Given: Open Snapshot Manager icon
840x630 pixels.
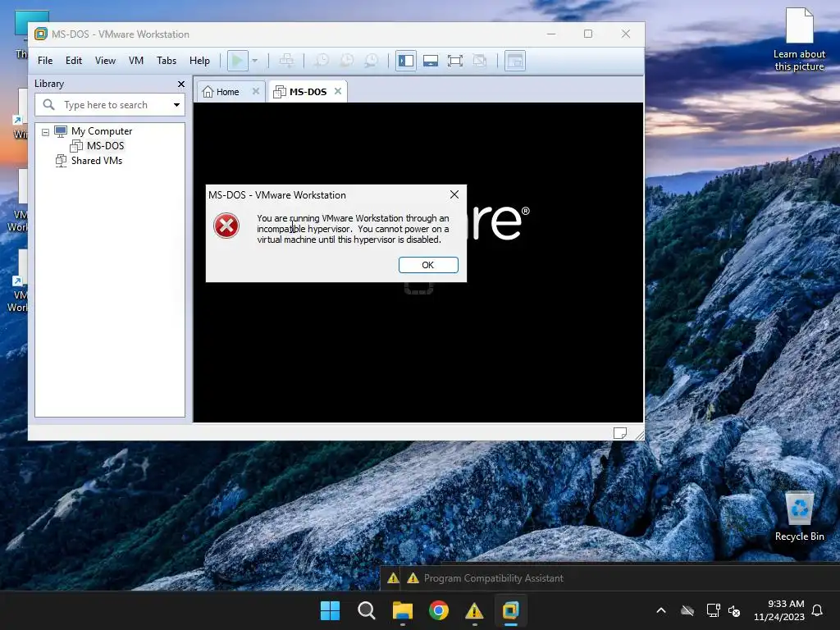Looking at the screenshot, I should (372, 61).
